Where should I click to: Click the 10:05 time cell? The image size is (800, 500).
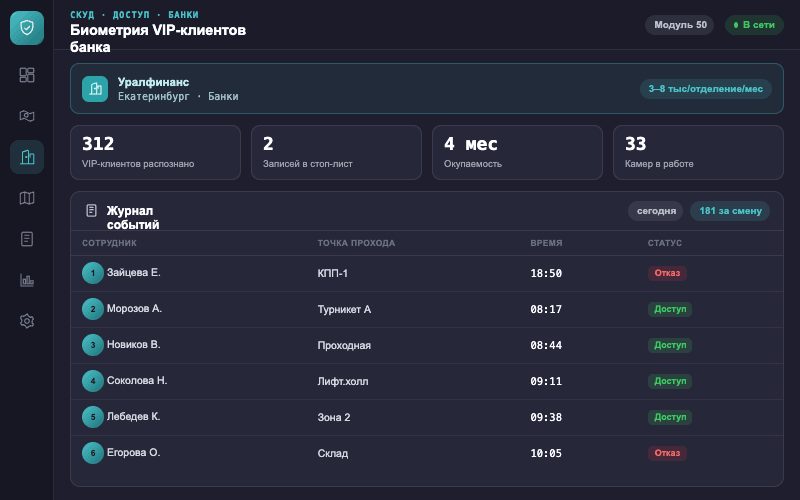546,454
